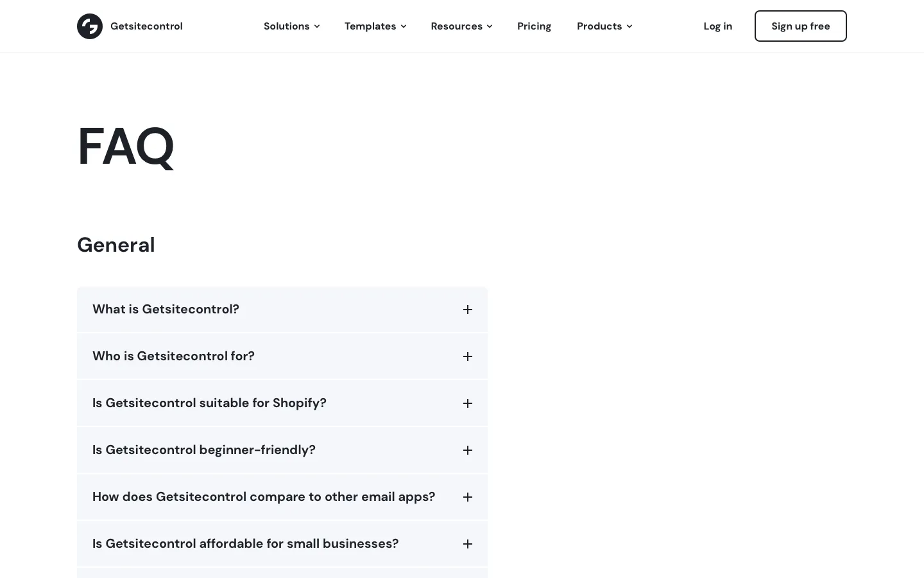Open the Templates dropdown menu

[375, 26]
